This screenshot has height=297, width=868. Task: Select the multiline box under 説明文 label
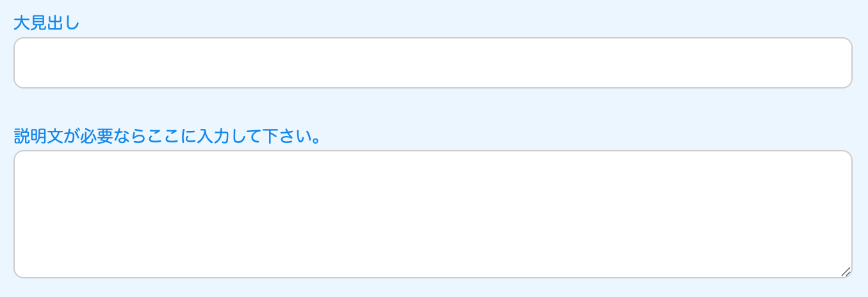[x=432, y=214]
